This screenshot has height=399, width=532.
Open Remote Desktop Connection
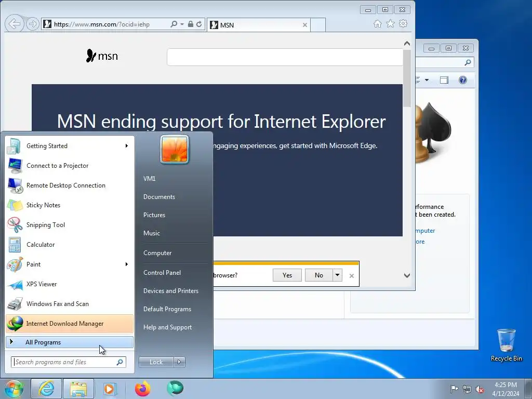coord(70,185)
